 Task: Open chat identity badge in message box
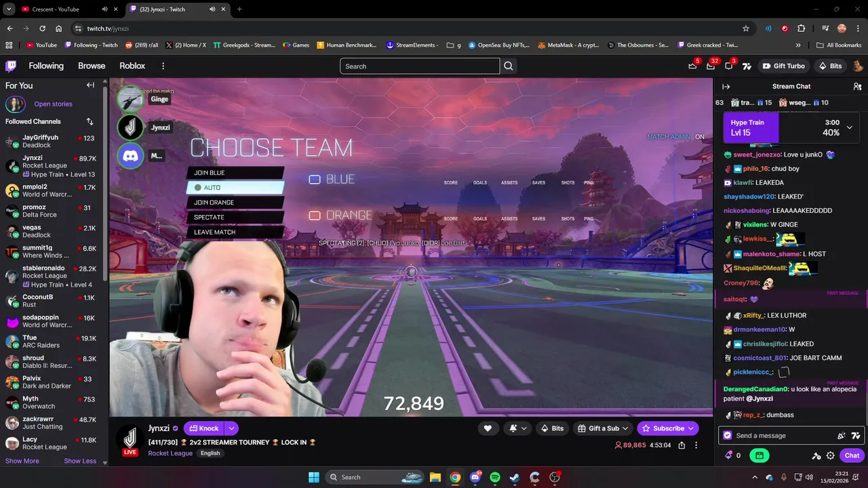pos(728,436)
